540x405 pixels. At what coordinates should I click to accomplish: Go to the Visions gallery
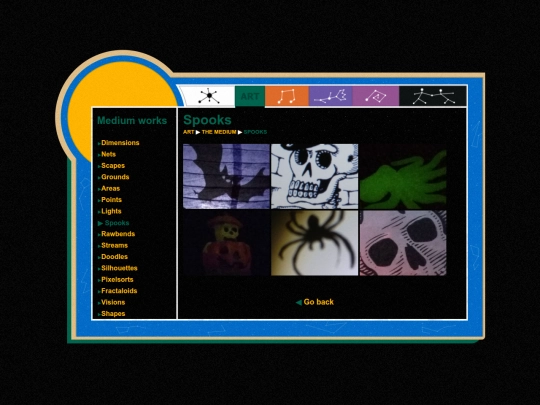pyautogui.click(x=113, y=302)
